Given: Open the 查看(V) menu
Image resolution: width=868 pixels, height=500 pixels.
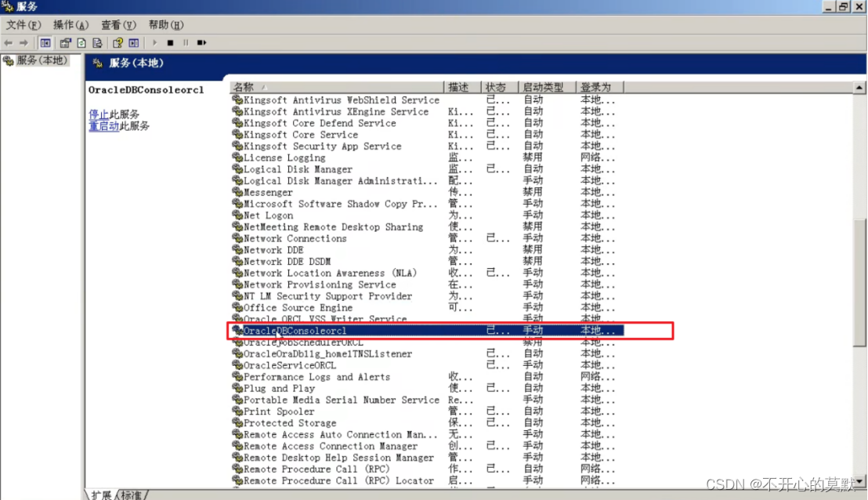Looking at the screenshot, I should coord(118,25).
